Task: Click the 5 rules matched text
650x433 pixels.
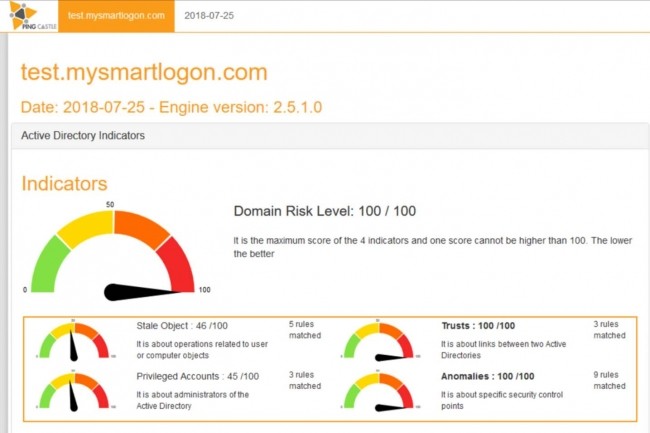Action: click(305, 330)
